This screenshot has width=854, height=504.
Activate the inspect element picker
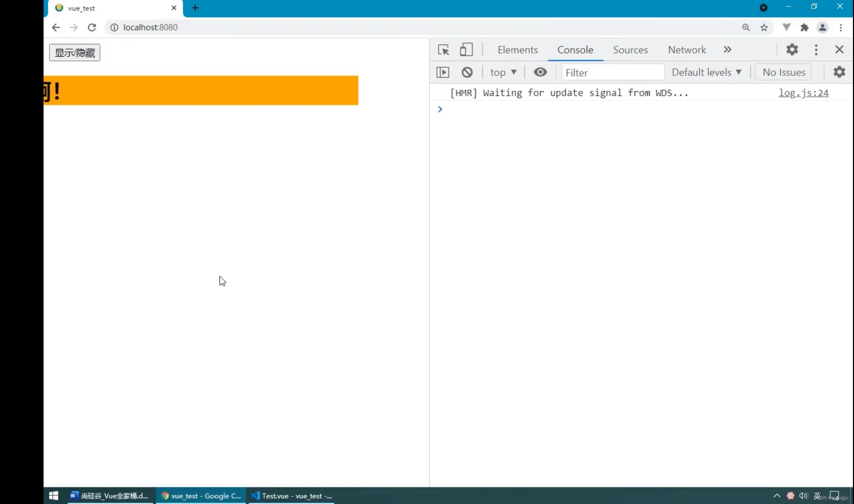tap(444, 50)
